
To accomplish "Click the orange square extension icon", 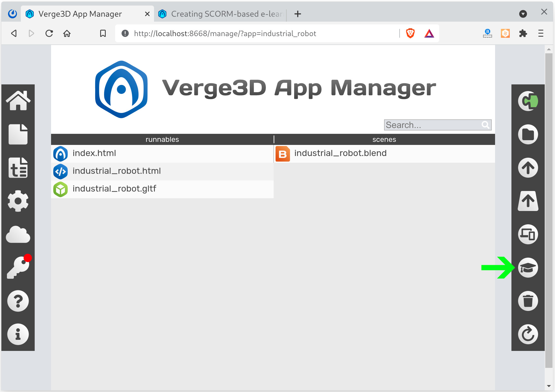I will [x=505, y=34].
